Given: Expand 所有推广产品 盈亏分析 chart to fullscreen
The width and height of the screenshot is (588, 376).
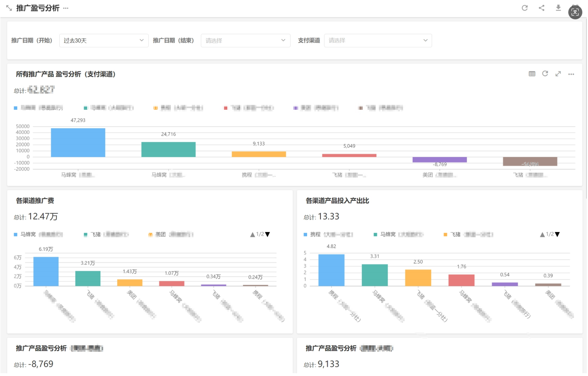Looking at the screenshot, I should click(558, 74).
